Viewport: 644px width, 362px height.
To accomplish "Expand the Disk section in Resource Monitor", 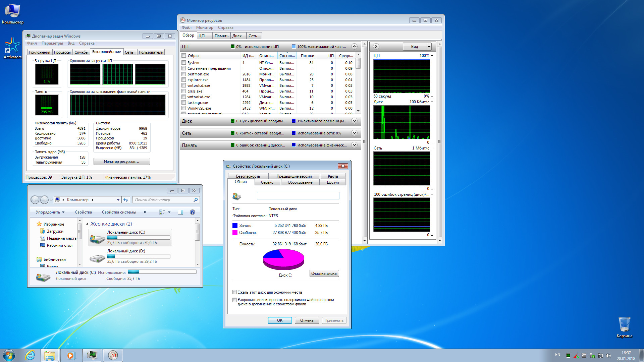I will pos(354,121).
